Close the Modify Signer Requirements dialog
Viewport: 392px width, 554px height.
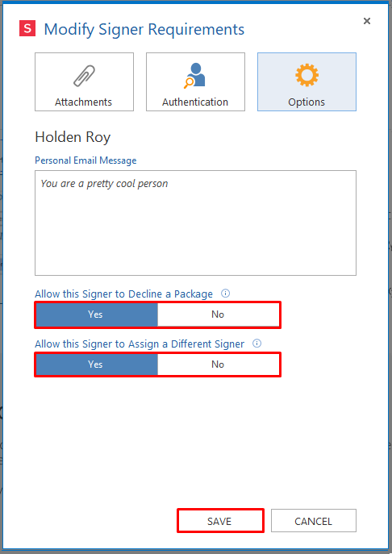click(367, 21)
